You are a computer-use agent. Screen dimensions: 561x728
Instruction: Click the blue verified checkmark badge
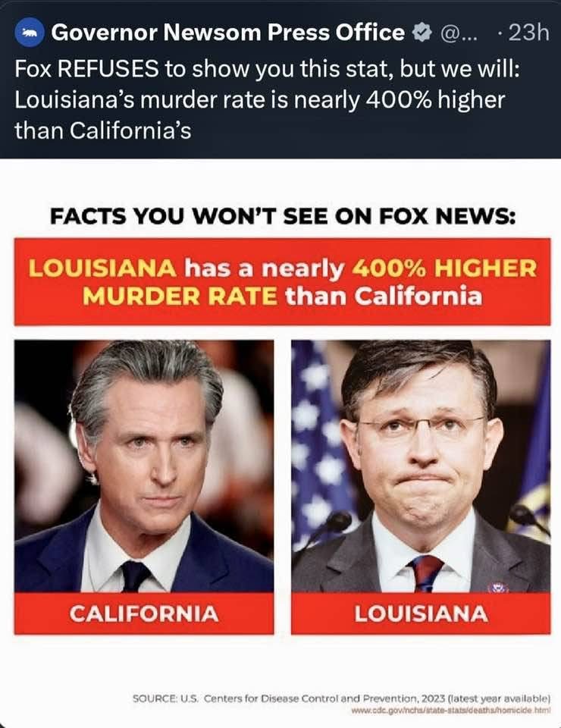point(422,33)
